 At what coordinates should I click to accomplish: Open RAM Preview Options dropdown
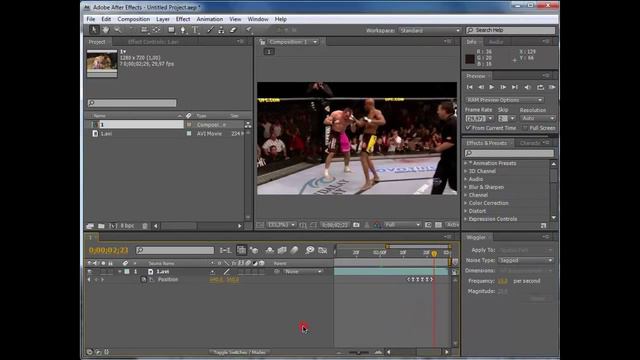click(504, 100)
